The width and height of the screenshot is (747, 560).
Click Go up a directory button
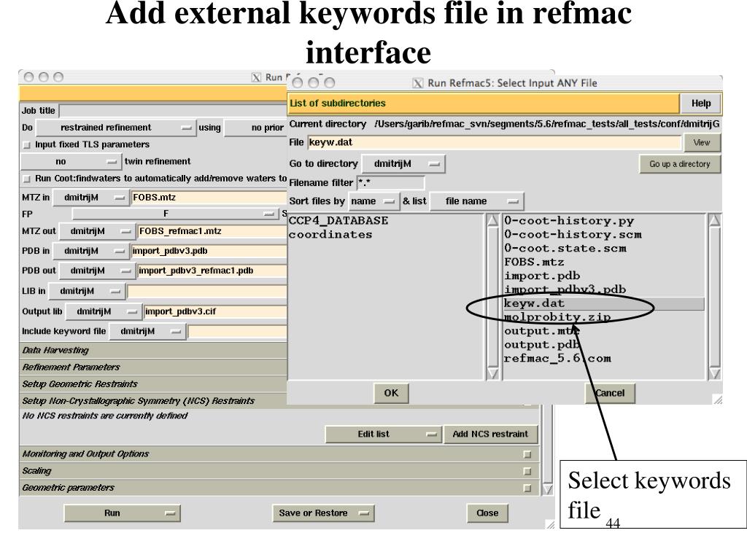680,164
